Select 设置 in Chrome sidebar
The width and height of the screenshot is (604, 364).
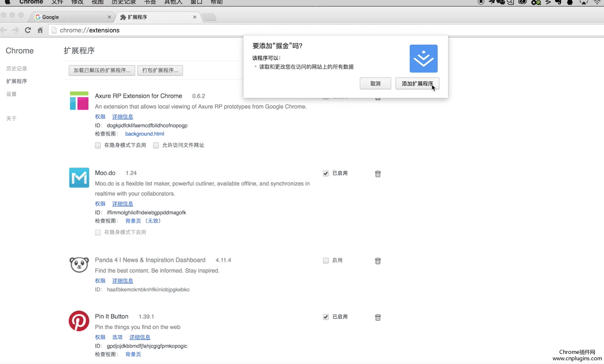(11, 94)
